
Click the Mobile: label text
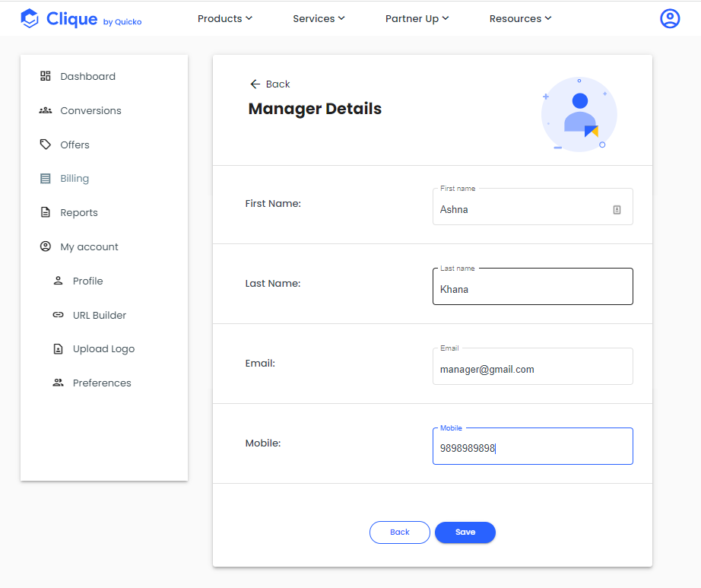tap(263, 443)
